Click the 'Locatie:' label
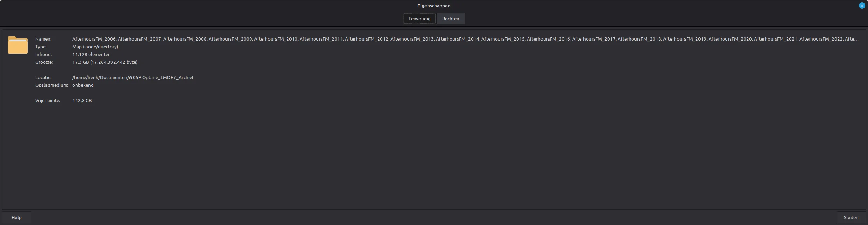The width and height of the screenshot is (868, 225). coord(43,77)
